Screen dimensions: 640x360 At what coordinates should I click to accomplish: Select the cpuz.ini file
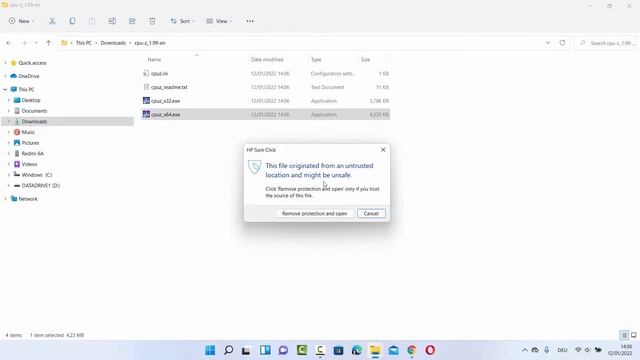(266, 73)
